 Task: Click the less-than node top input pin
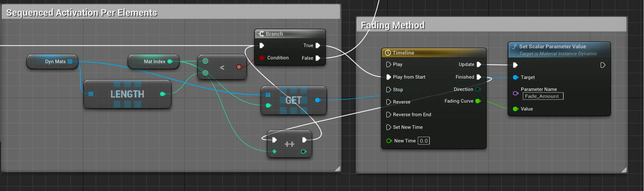click(205, 61)
